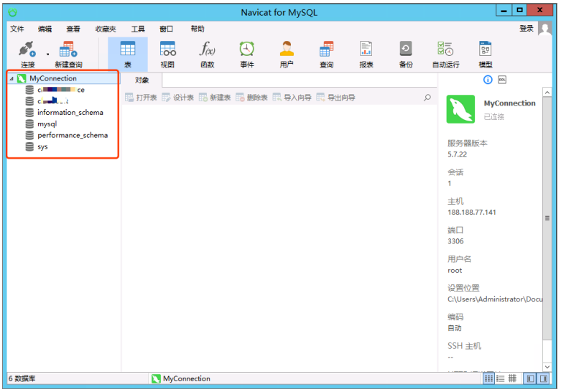
Task: Show the DDL tab icon in the info panel
Action: [502, 80]
